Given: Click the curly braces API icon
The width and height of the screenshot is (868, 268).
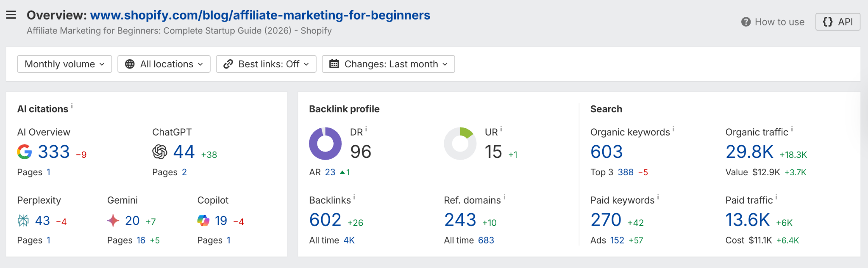Looking at the screenshot, I should pos(828,22).
